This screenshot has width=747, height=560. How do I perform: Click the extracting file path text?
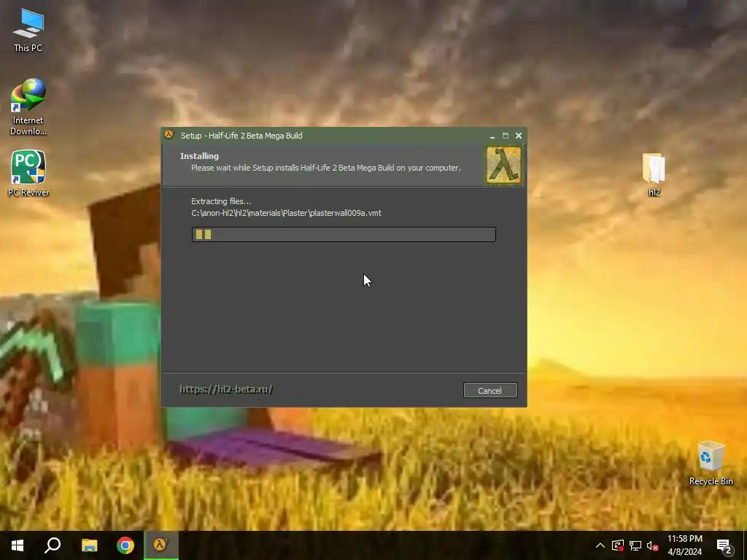[286, 213]
